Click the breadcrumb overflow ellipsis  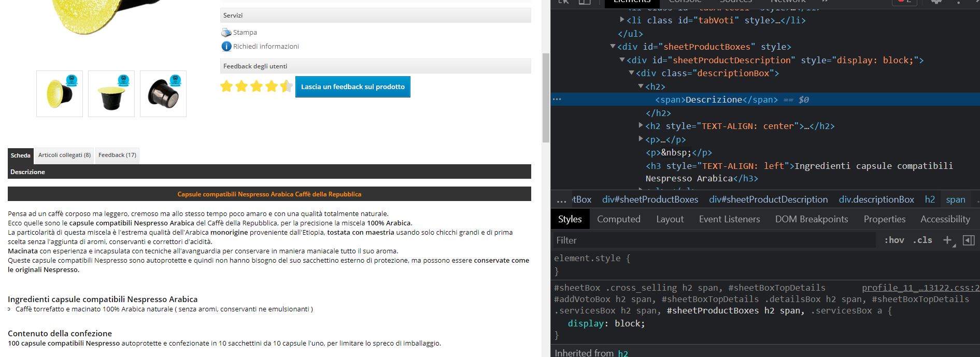point(561,200)
